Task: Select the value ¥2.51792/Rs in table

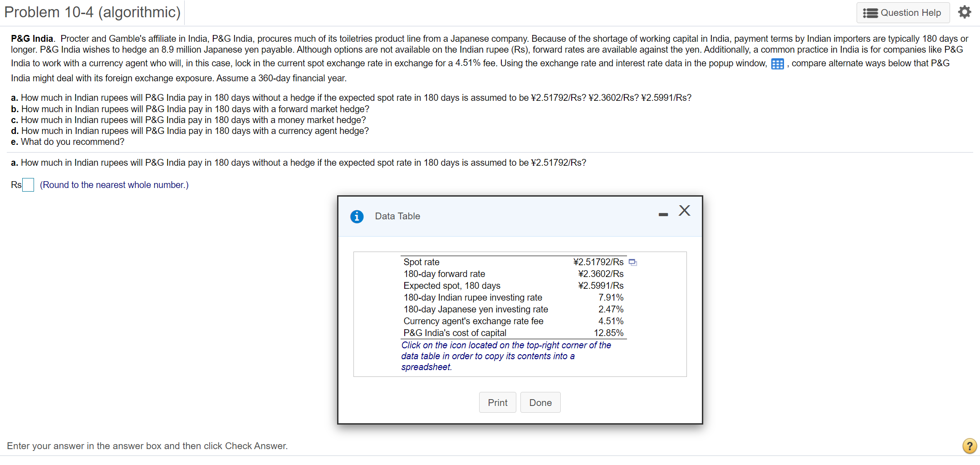Action: coord(598,262)
